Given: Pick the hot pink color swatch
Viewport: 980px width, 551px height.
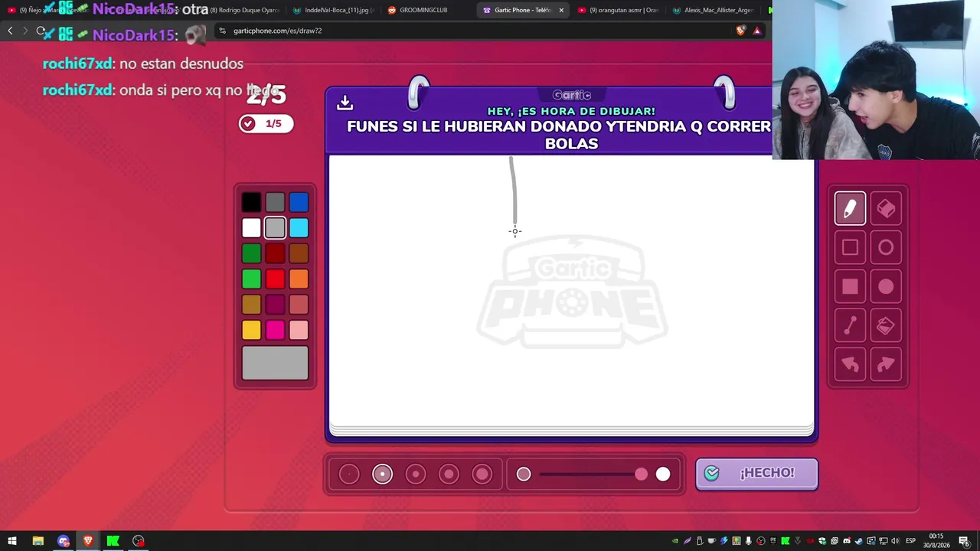Looking at the screenshot, I should (x=275, y=330).
